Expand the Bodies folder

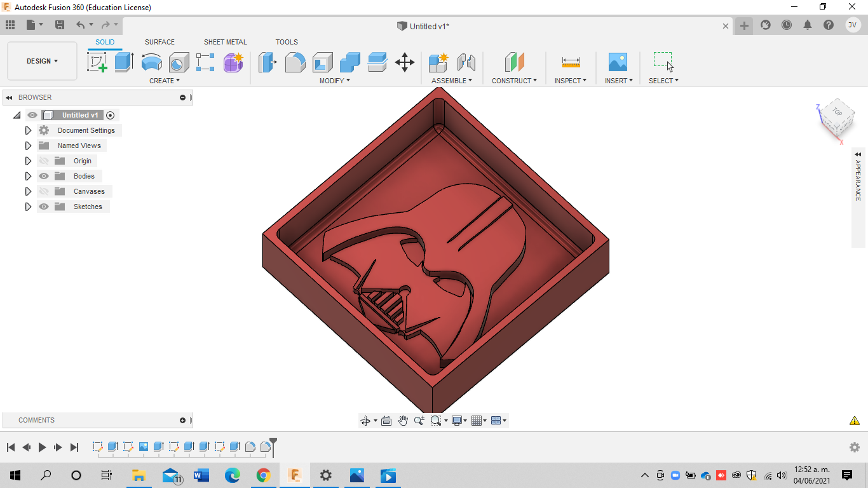pyautogui.click(x=28, y=176)
